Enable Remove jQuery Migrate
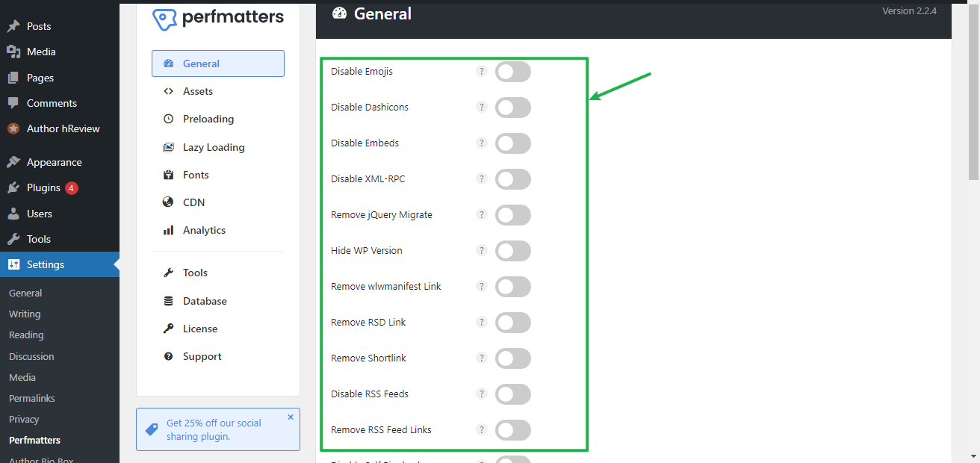Image resolution: width=980 pixels, height=463 pixels. pyautogui.click(x=512, y=214)
